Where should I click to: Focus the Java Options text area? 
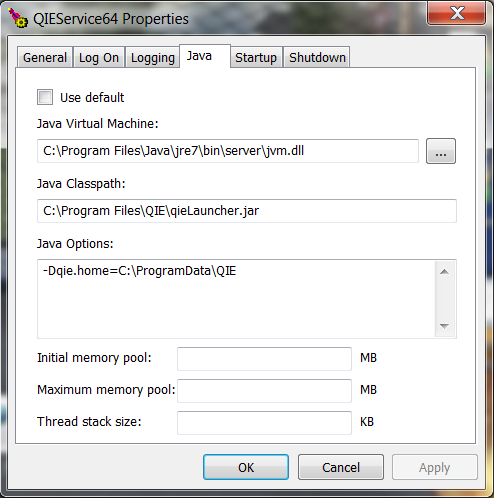pyautogui.click(x=236, y=299)
